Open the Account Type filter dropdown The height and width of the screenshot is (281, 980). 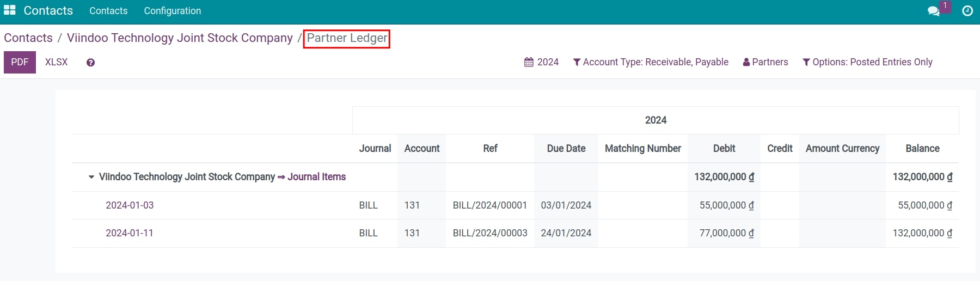click(651, 62)
